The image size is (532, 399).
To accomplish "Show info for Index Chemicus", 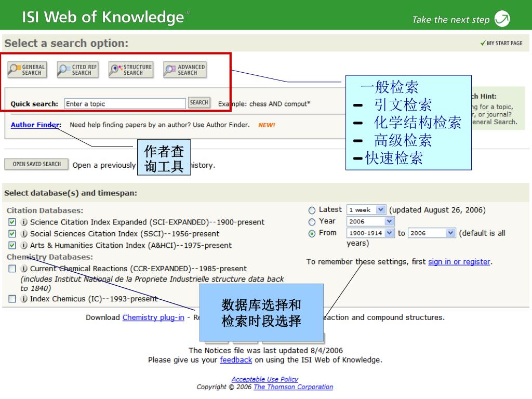I will click(x=24, y=299).
